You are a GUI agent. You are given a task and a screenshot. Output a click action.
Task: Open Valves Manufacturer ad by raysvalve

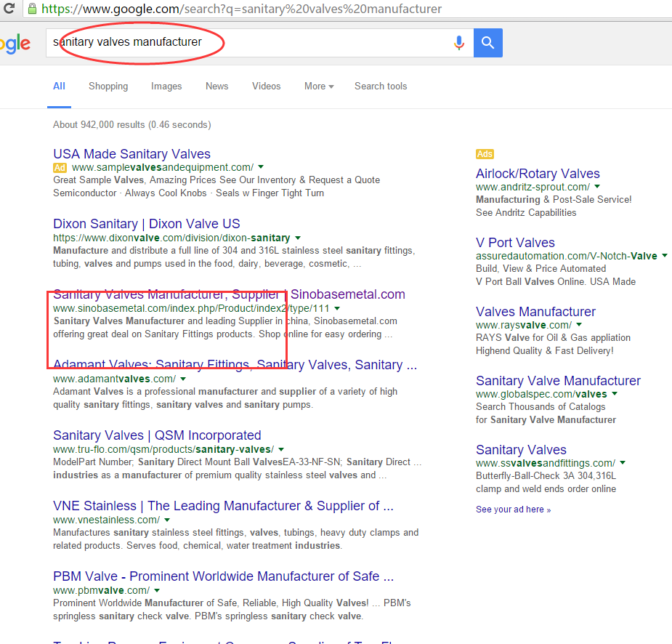click(535, 311)
